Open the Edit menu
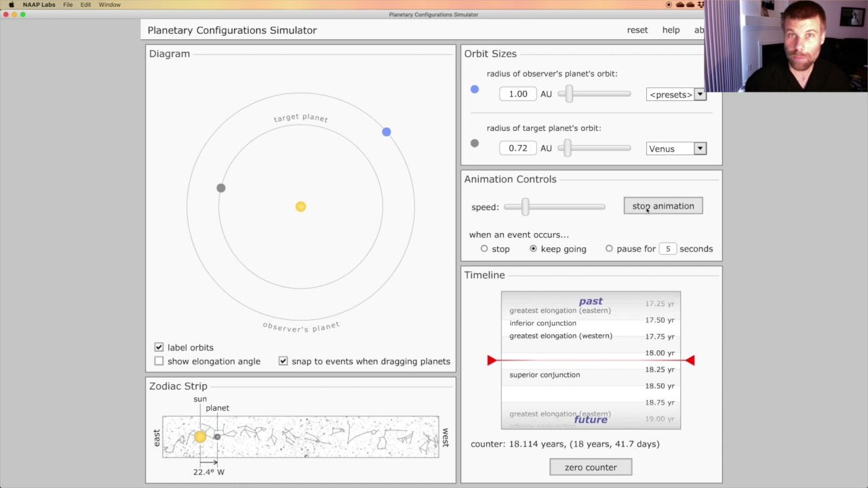The image size is (868, 488). point(85,5)
